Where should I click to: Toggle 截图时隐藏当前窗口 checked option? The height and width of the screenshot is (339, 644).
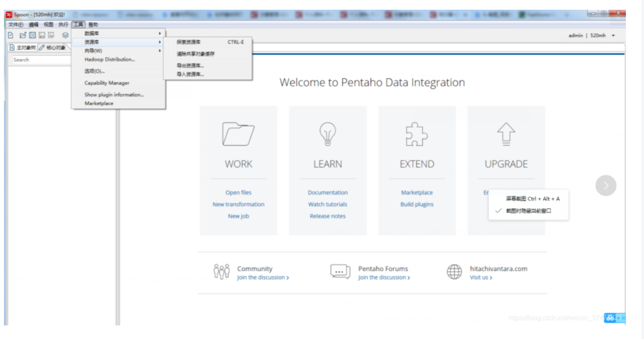point(528,211)
